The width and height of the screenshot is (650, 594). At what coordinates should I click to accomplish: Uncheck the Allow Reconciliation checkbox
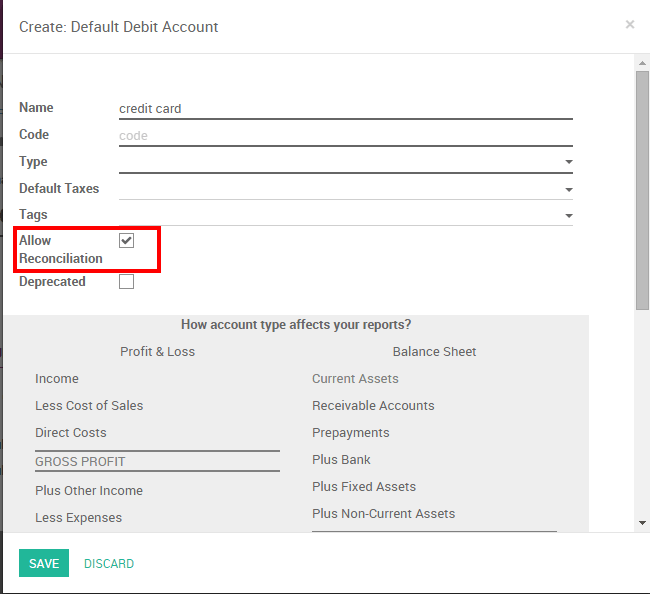pyautogui.click(x=126, y=241)
